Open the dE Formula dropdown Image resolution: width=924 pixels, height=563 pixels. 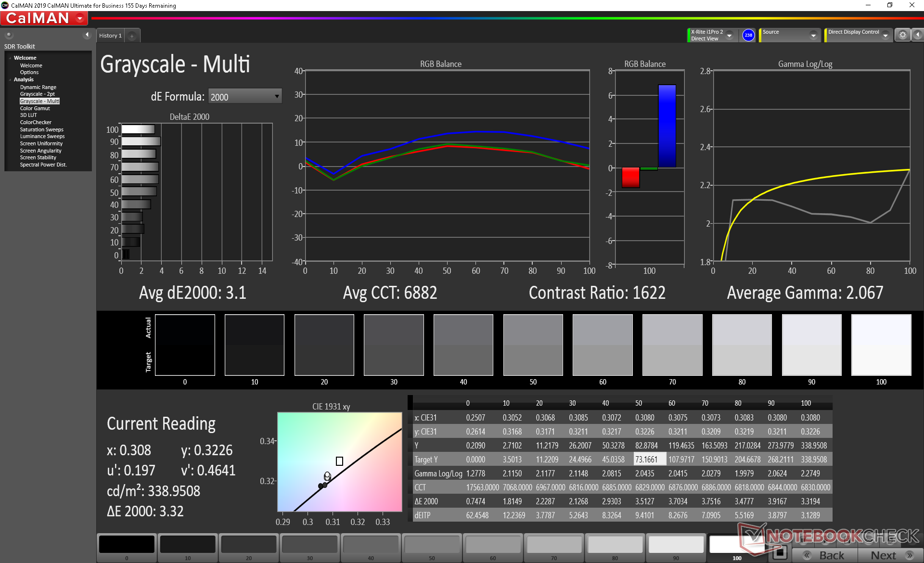tap(244, 96)
